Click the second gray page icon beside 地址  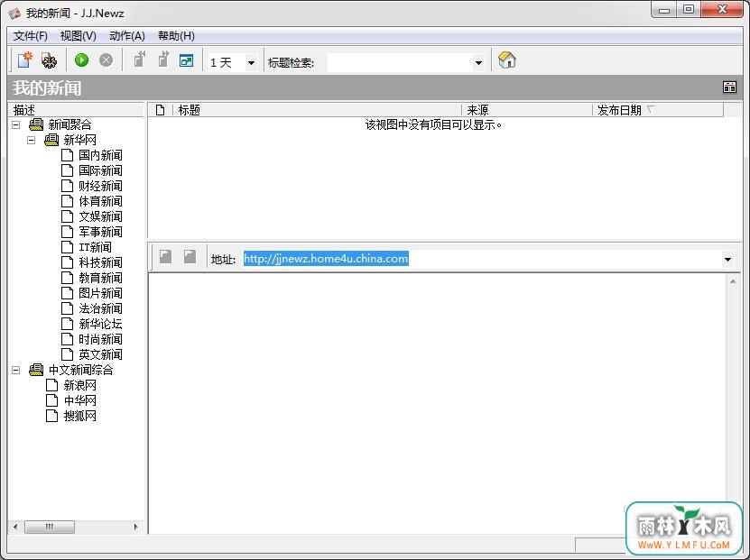190,257
